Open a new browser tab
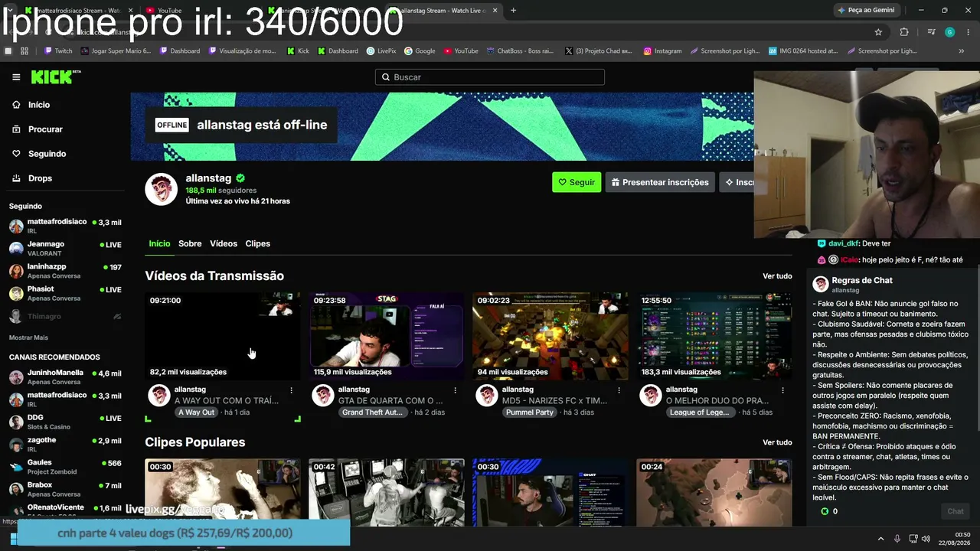Screen dimensions: 980x551 (x=513, y=11)
